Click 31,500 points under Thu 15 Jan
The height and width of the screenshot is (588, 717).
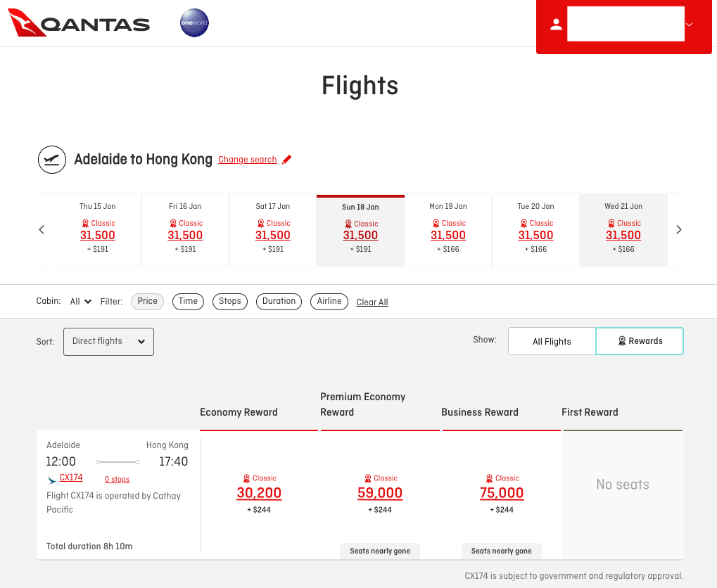click(x=97, y=235)
